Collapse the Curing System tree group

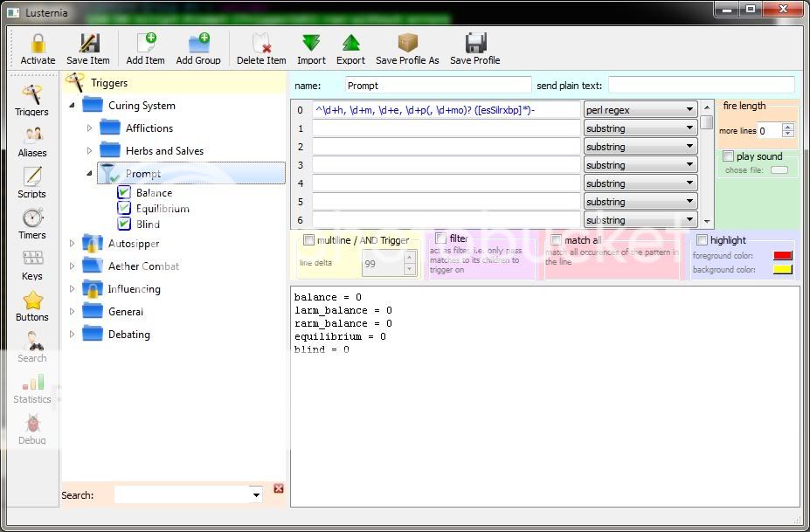click(x=73, y=106)
